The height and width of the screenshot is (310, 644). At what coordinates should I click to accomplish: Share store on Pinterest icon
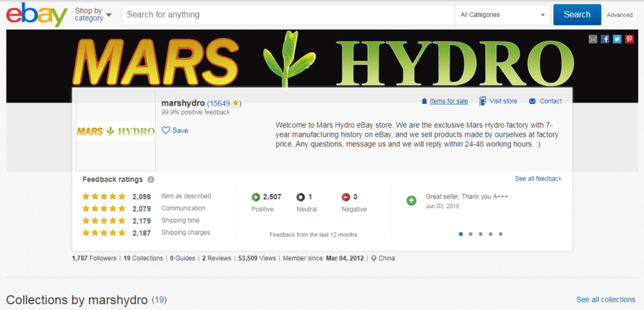pos(629,39)
